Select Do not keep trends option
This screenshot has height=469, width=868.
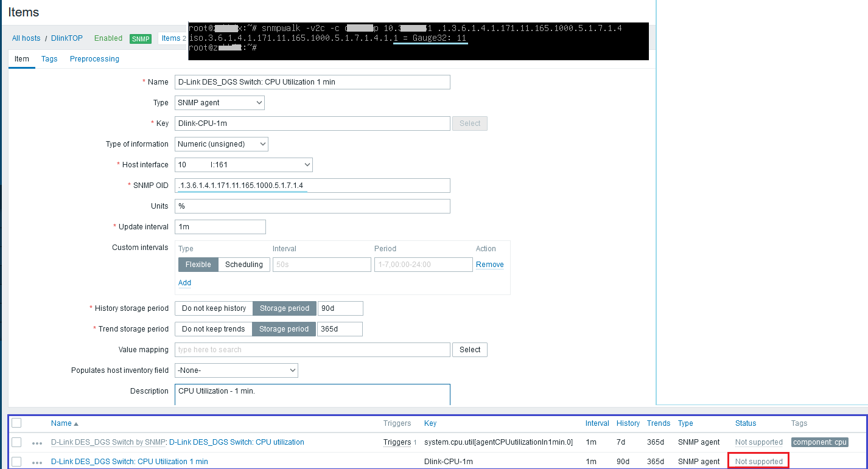(x=213, y=328)
